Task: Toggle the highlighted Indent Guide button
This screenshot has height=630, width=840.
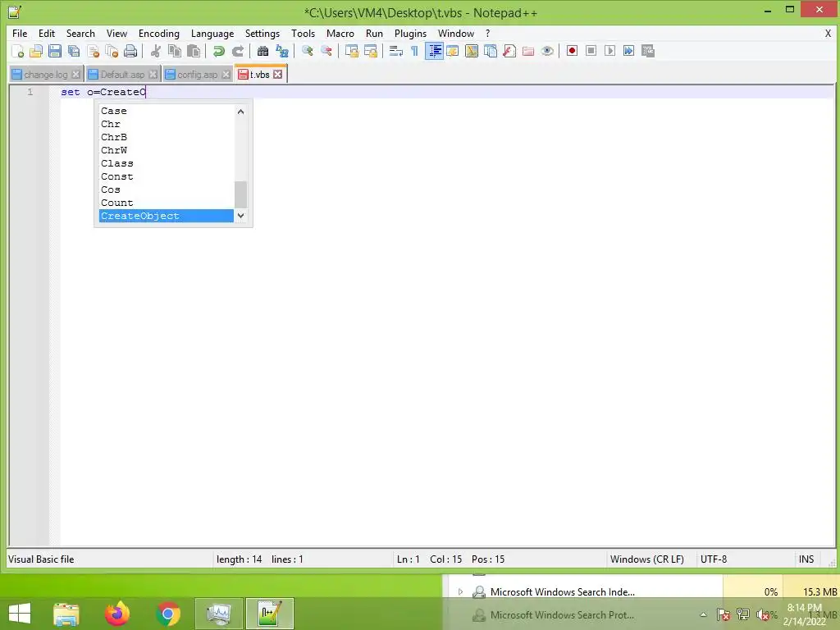Action: click(434, 51)
